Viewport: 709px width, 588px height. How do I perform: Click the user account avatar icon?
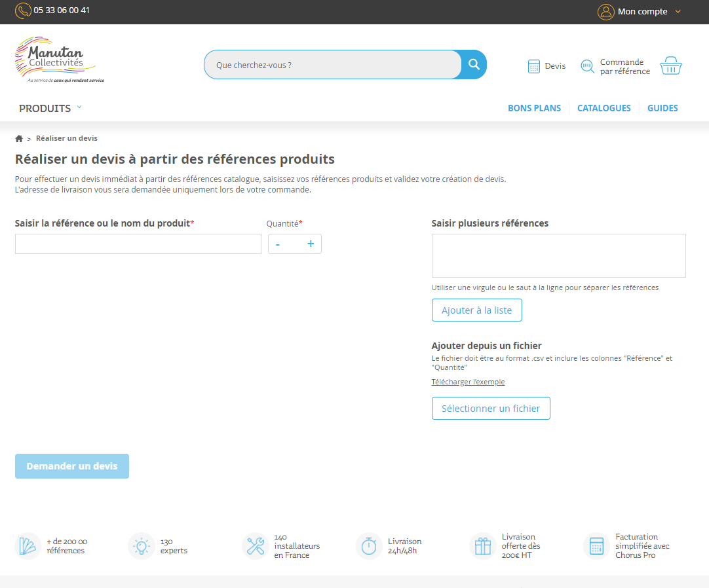(605, 12)
